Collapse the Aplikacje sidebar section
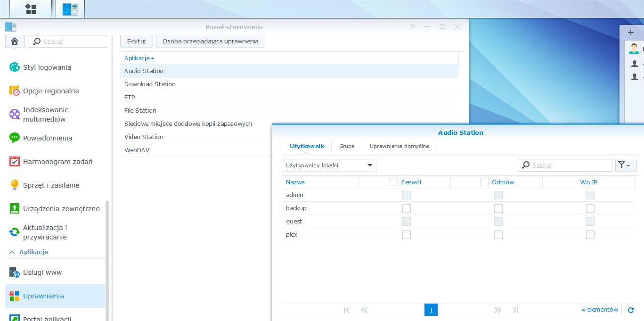This screenshot has width=644, height=321. pos(12,252)
